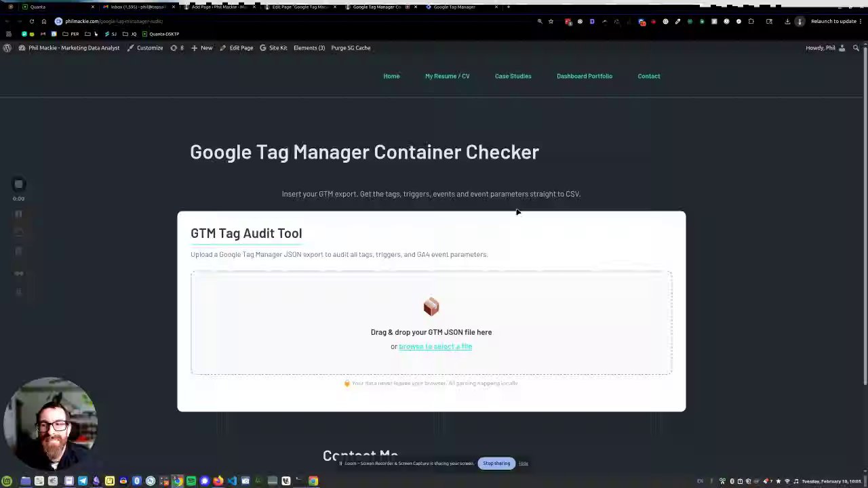
Task: Open VS Code from the taskbar
Action: click(x=232, y=481)
